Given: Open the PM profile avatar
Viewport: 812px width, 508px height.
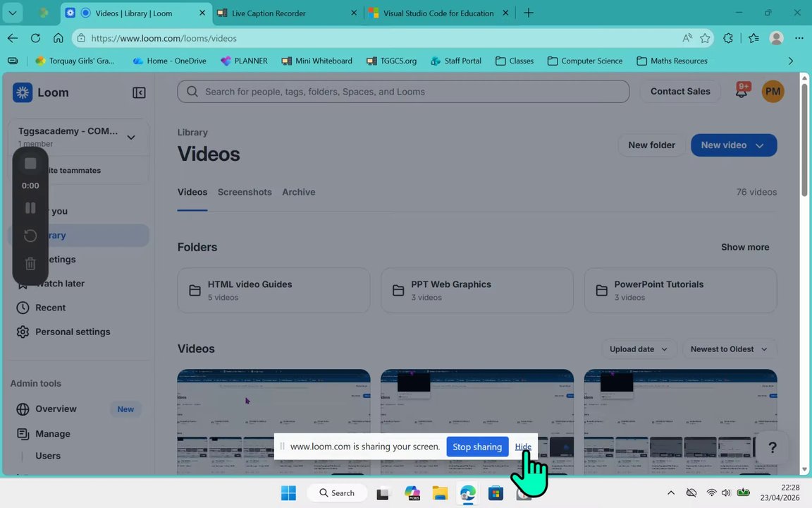Looking at the screenshot, I should pyautogui.click(x=773, y=91).
